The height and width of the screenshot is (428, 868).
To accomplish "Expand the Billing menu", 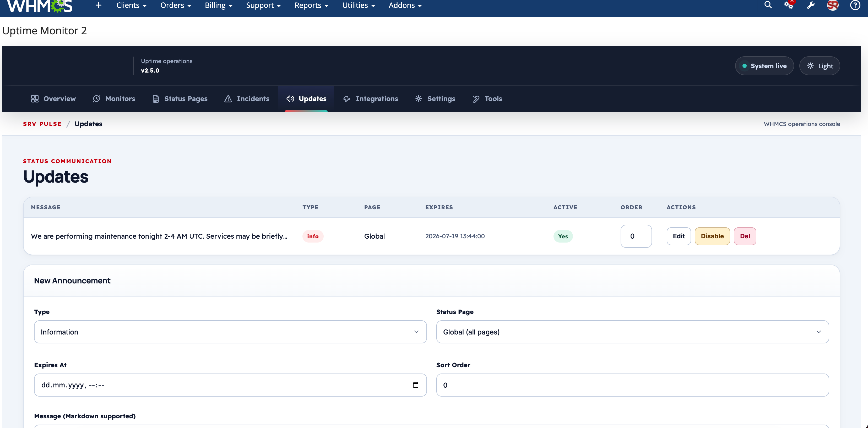I will tap(219, 6).
